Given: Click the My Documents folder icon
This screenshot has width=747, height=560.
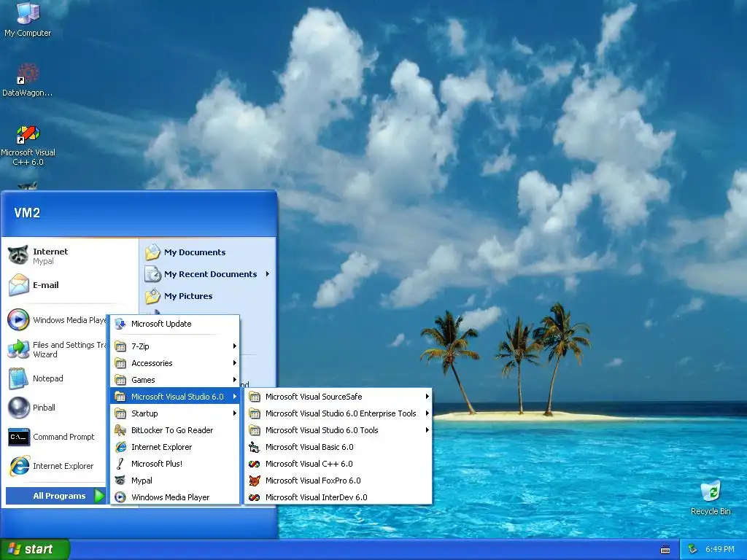Looking at the screenshot, I should 153,252.
